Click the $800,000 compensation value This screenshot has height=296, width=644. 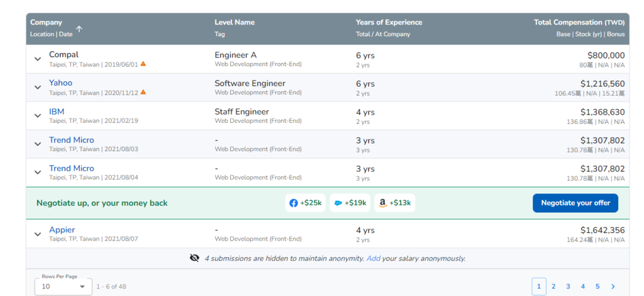tap(606, 55)
